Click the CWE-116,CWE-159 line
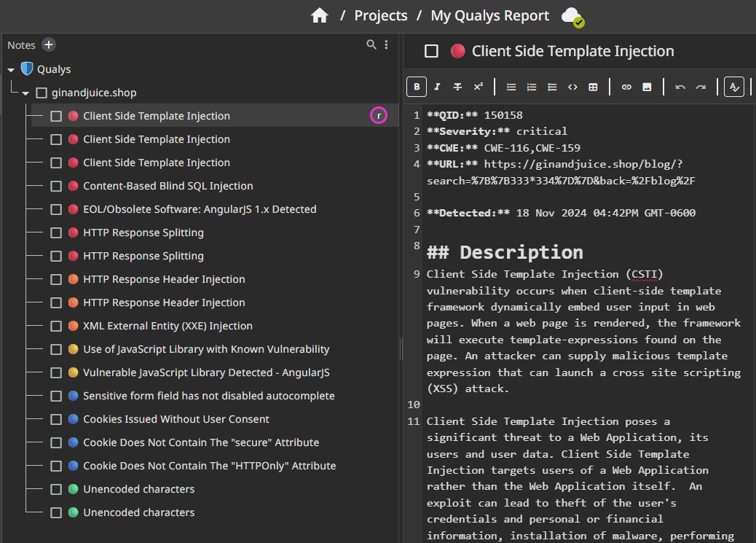The width and height of the screenshot is (756, 543). 503,148
